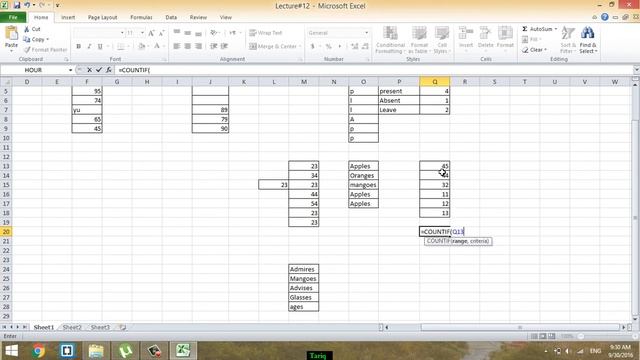This screenshot has height=360, width=640.
Task: Open Excel Help question mark icon
Action: (604, 17)
